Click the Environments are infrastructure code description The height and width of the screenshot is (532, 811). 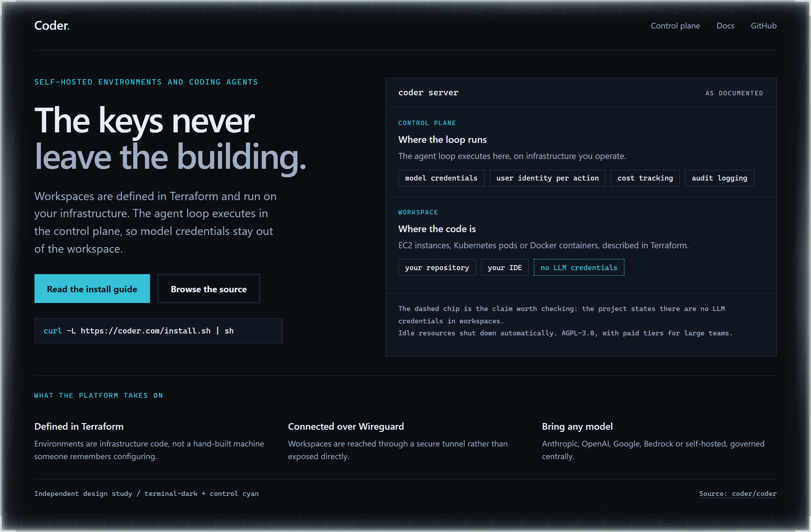149,450
